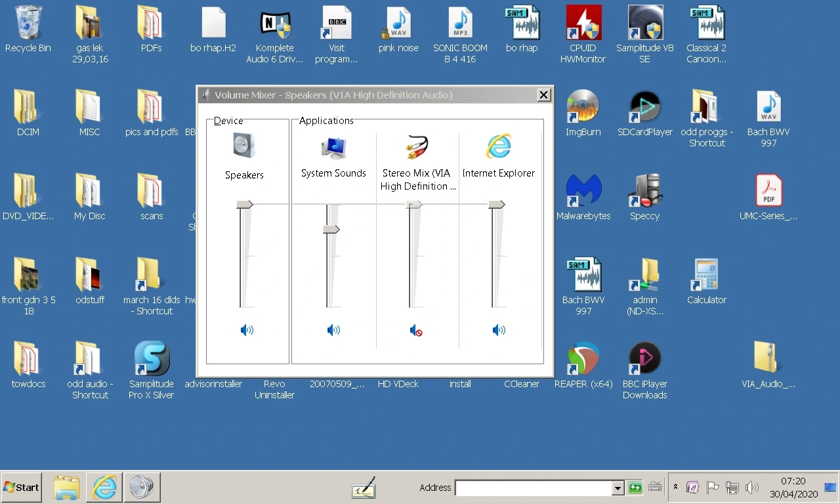Image resolution: width=840 pixels, height=504 pixels.
Task: Click the Speakers device icon
Action: tap(244, 146)
